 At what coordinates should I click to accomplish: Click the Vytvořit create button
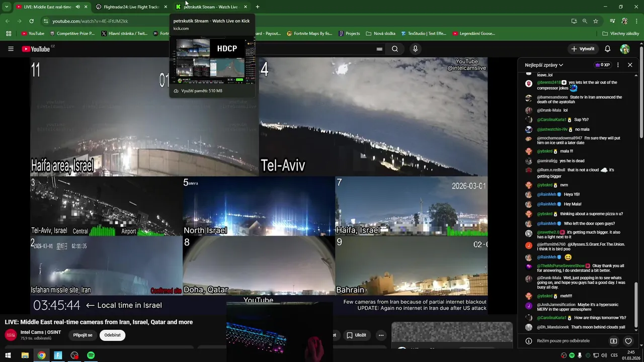tap(583, 49)
